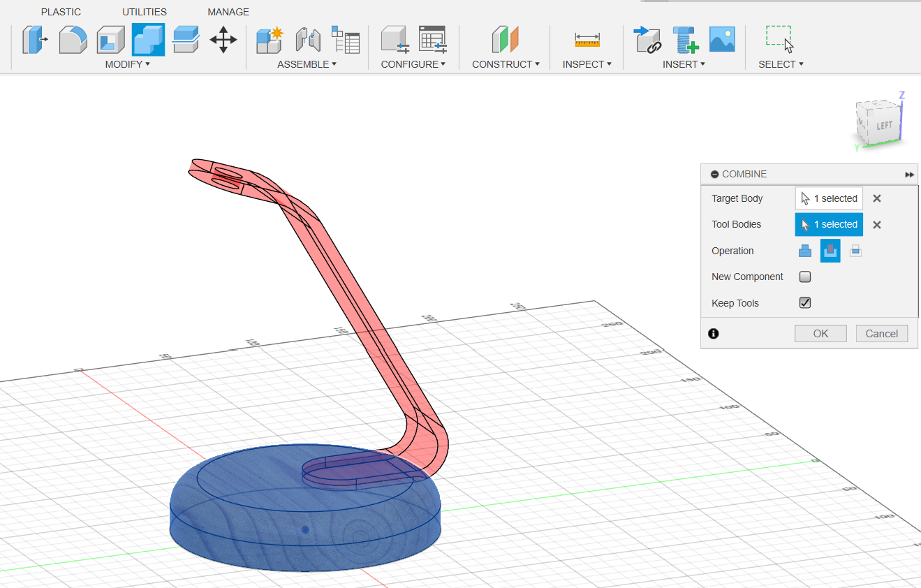Open the MODIFY dropdown menu
Image resolution: width=921 pixels, height=588 pixels.
point(127,64)
